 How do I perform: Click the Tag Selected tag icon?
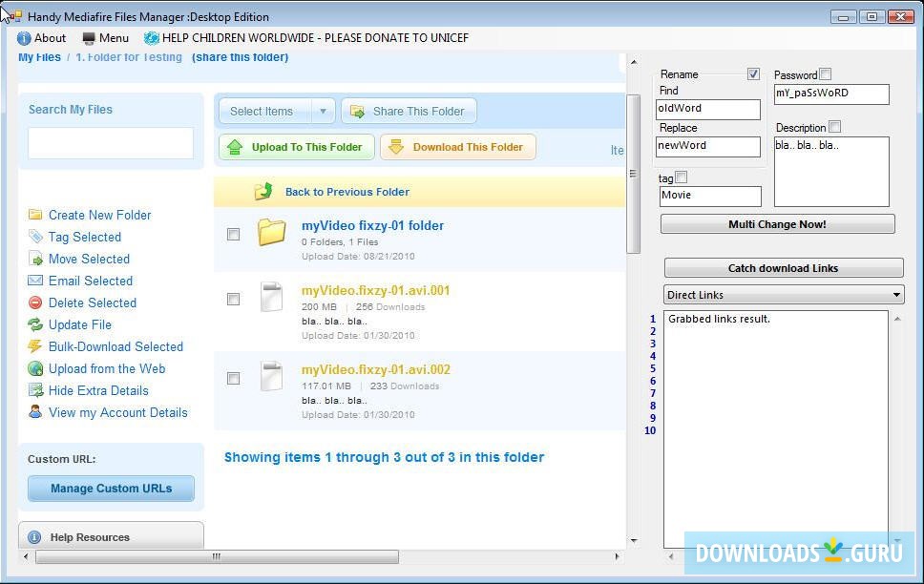35,237
